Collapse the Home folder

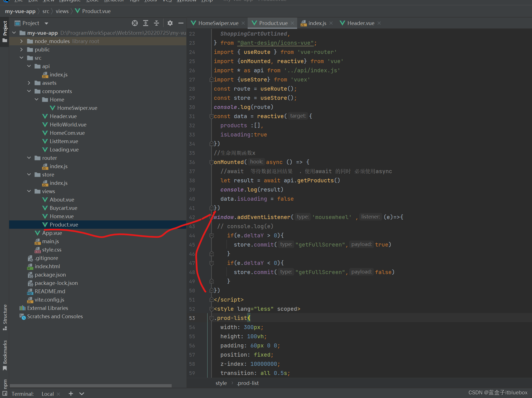[36, 100]
